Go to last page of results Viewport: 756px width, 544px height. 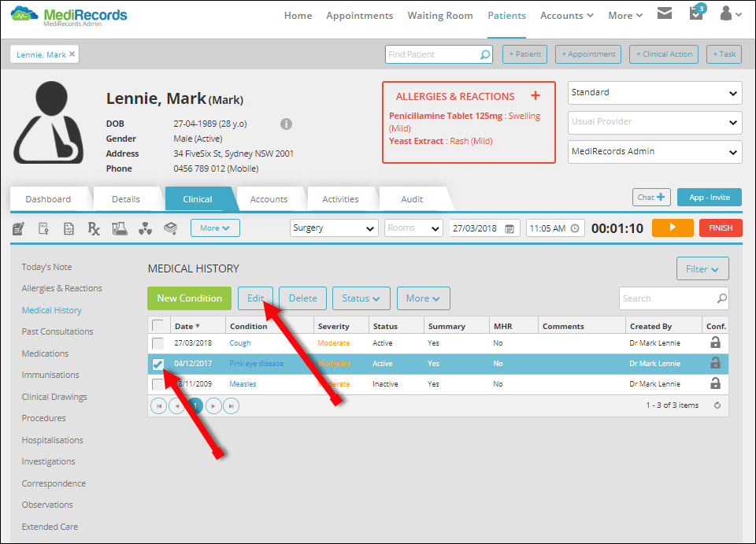tap(231, 405)
